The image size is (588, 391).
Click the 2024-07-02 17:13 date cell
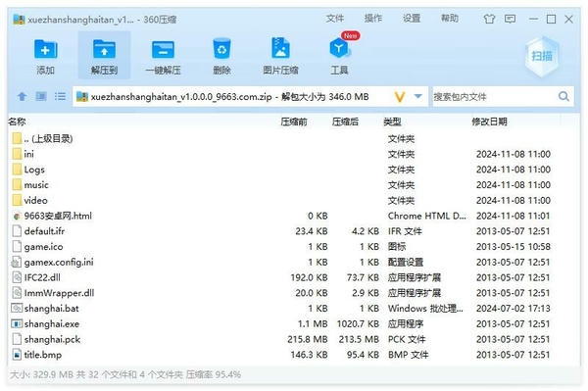[x=513, y=309]
